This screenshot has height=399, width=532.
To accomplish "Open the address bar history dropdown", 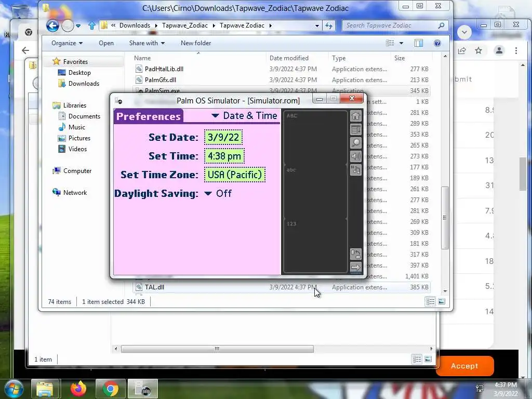I will tap(317, 25).
